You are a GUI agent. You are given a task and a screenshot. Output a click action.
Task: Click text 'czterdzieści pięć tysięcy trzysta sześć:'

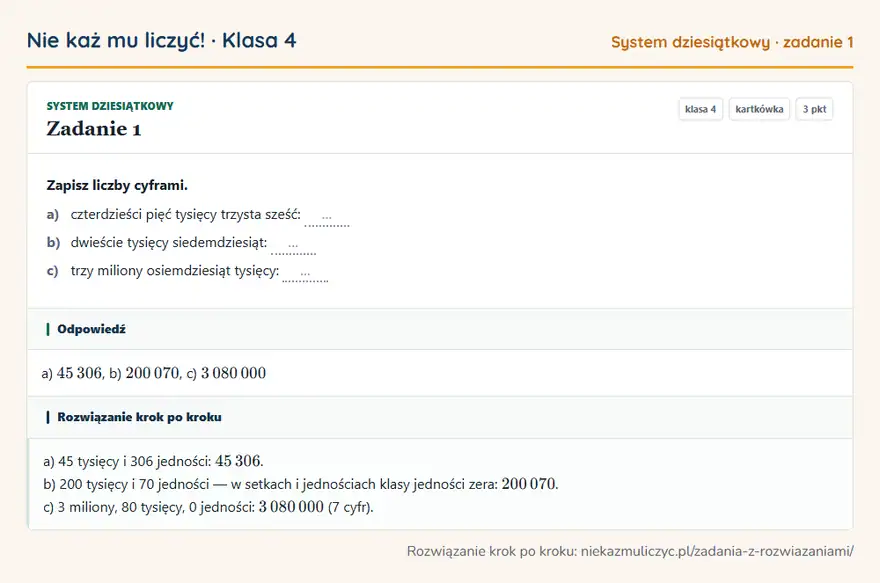(186, 214)
